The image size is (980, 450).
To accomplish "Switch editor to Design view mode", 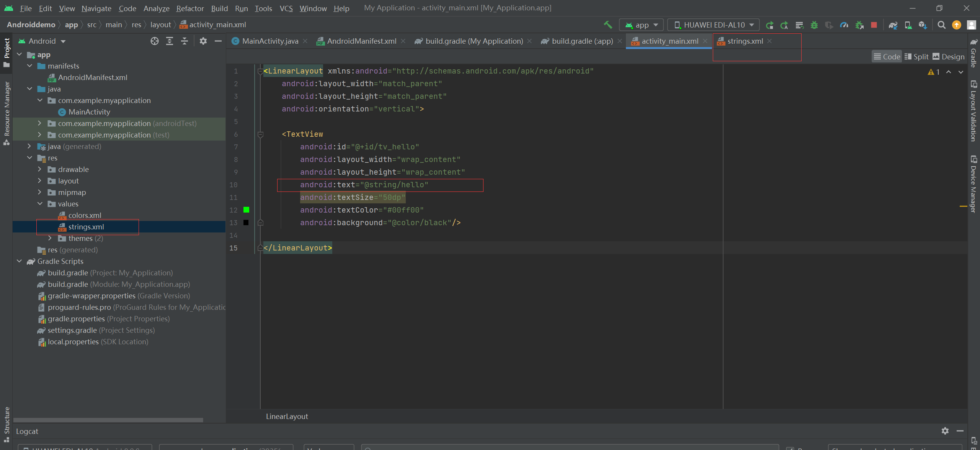I will click(x=949, y=57).
